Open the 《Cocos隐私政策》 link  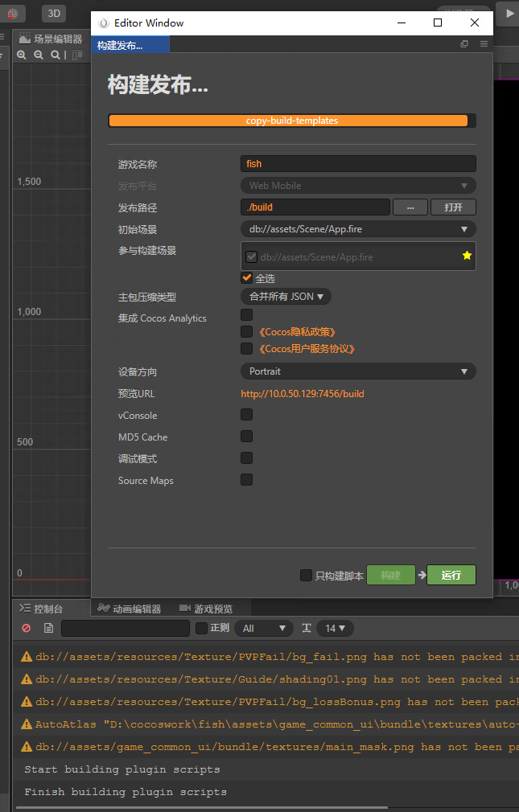(298, 332)
